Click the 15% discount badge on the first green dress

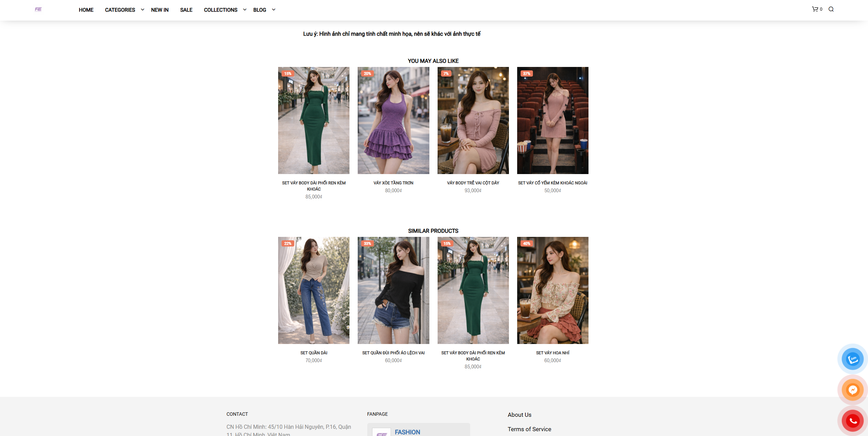click(287, 73)
